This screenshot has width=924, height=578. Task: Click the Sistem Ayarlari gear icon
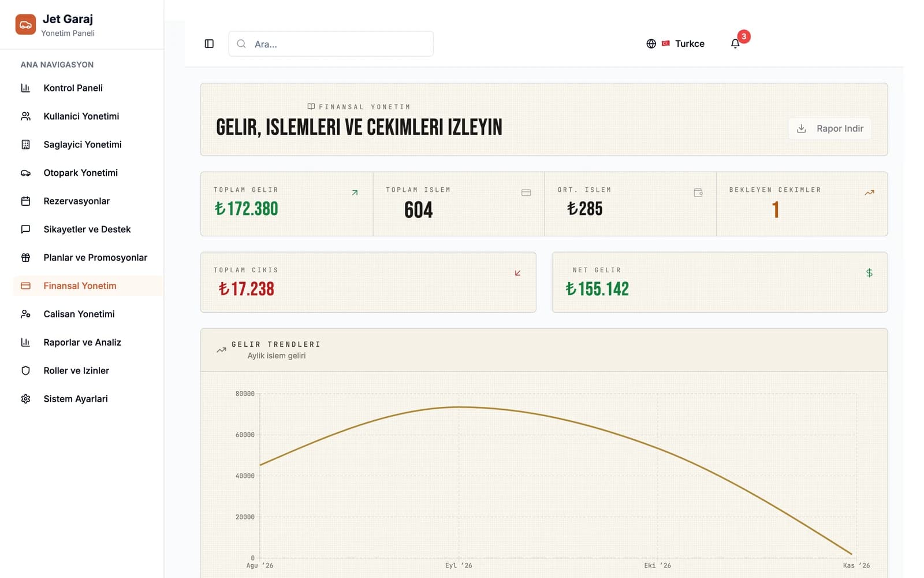[25, 399]
